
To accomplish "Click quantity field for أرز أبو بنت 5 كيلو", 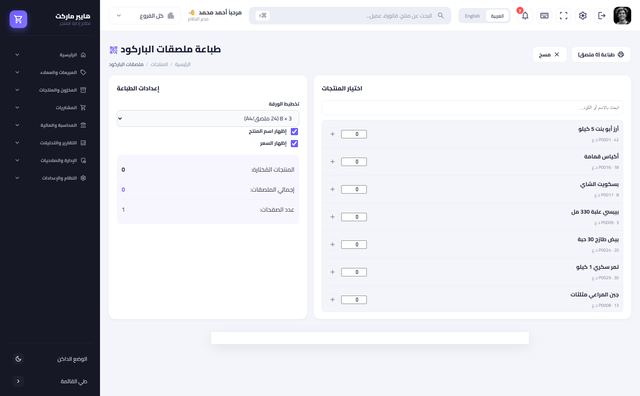I will 354,134.
